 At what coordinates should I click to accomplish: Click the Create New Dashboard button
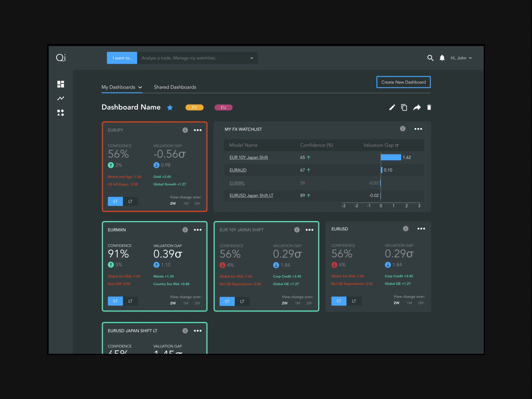pyautogui.click(x=403, y=82)
